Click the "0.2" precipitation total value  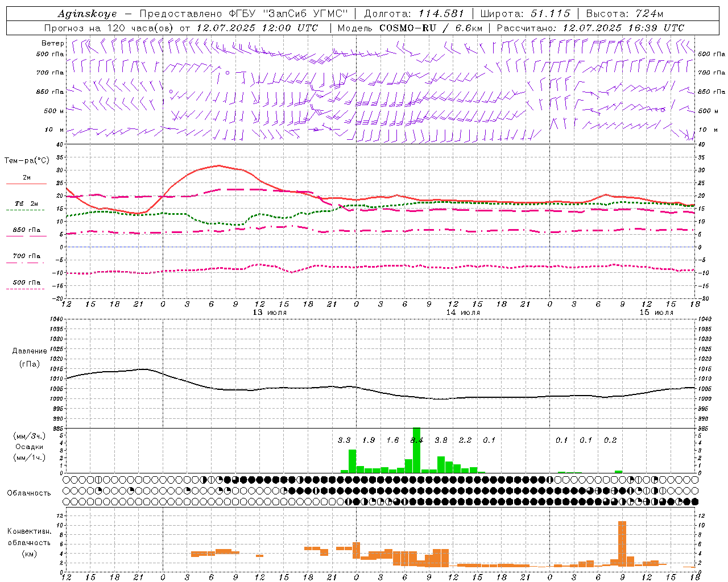[x=610, y=440]
